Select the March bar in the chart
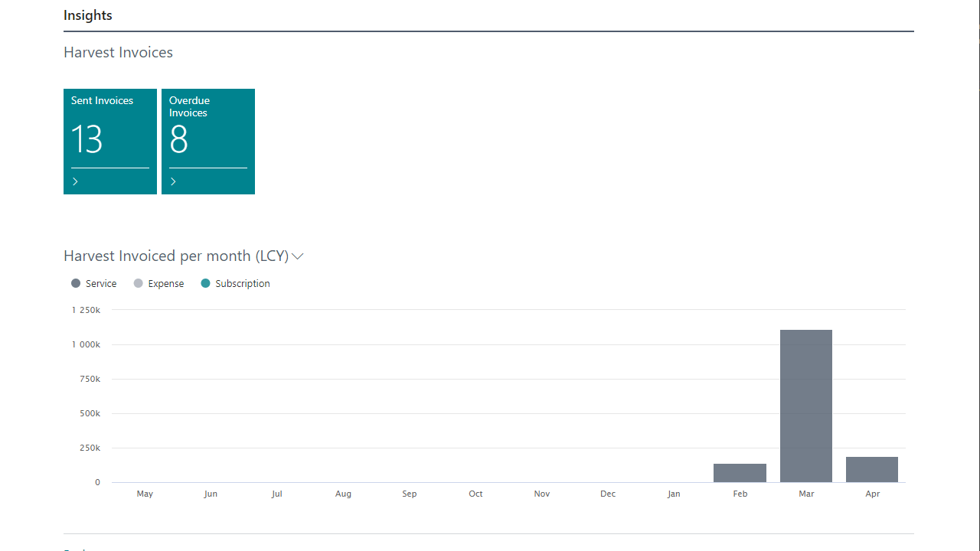 [806, 406]
